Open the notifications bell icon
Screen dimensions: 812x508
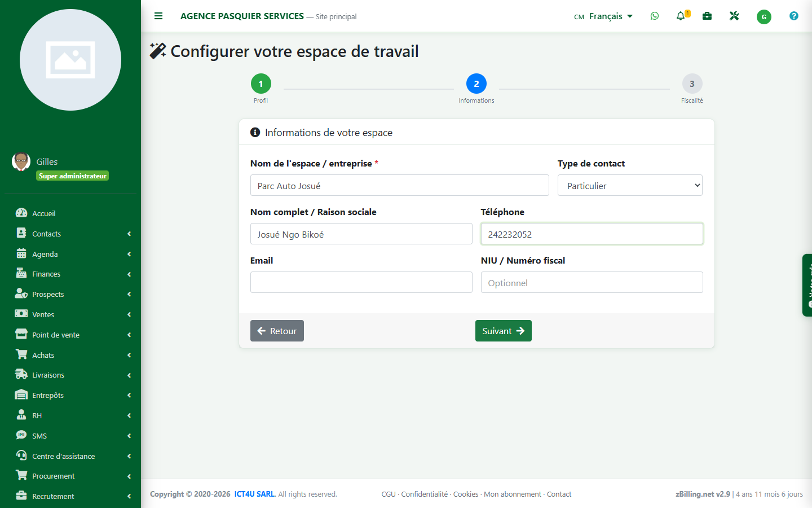click(x=681, y=16)
